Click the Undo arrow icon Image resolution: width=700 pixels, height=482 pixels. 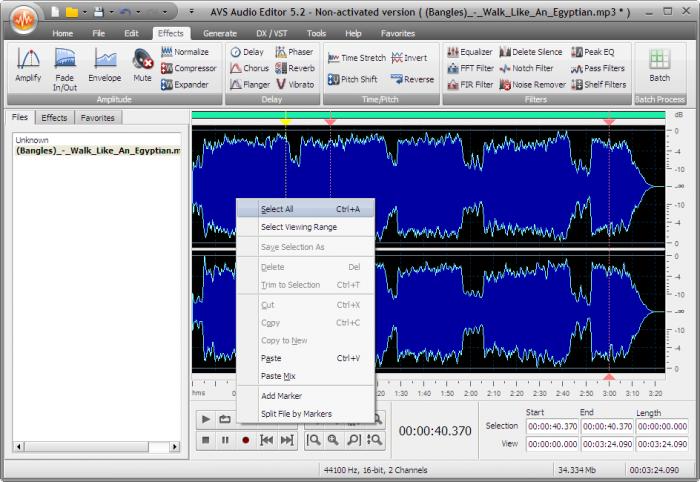point(125,12)
